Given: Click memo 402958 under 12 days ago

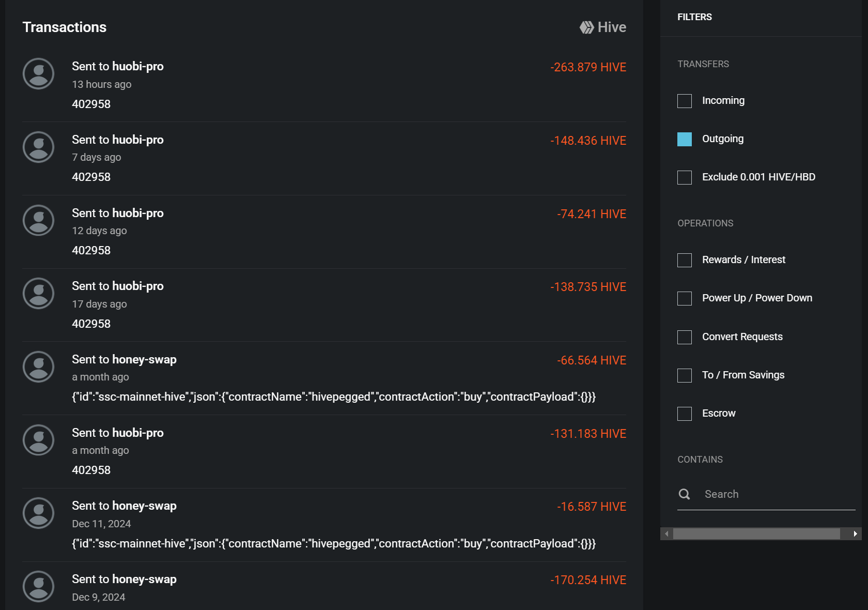Looking at the screenshot, I should coord(91,250).
